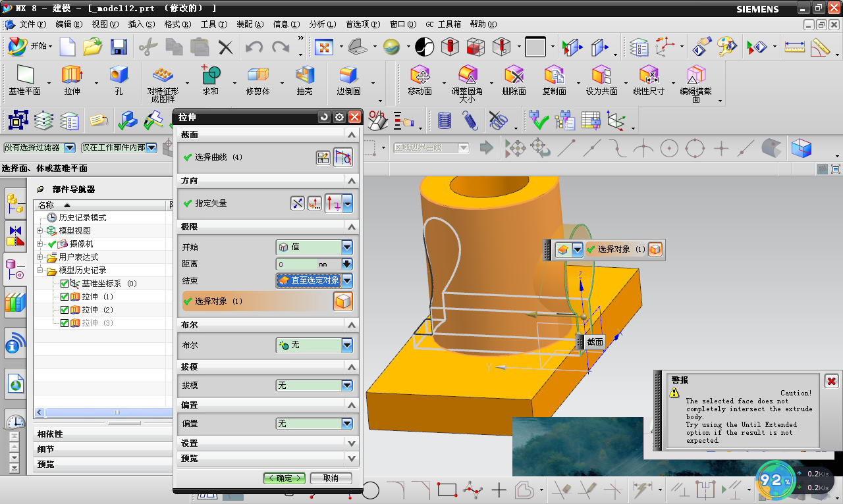
Task: Select the 抽壳 shell tool
Action: coord(304,80)
